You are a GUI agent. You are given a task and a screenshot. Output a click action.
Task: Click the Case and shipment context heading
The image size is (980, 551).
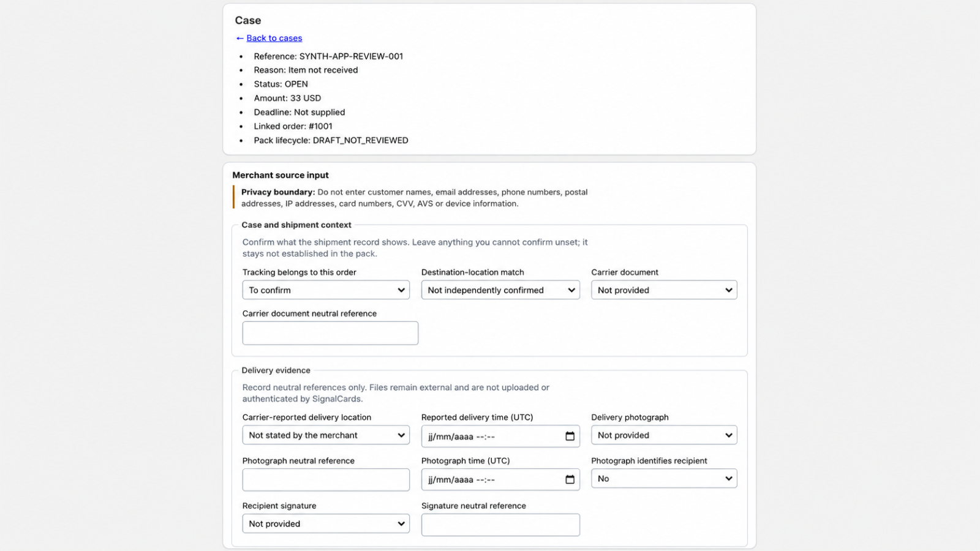pos(296,225)
